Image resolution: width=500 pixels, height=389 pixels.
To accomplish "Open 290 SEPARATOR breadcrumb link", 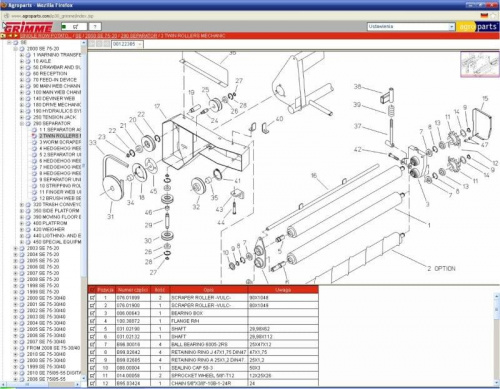I will (x=139, y=36).
